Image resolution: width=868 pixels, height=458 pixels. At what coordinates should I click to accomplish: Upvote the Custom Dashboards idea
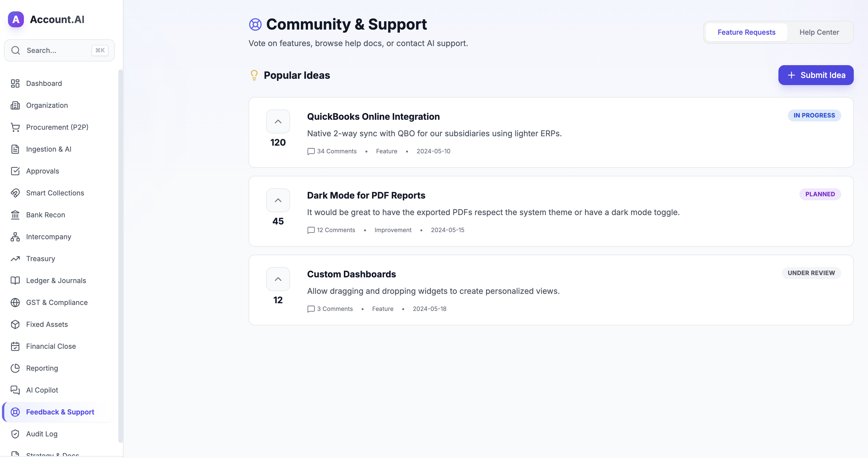coord(278,279)
